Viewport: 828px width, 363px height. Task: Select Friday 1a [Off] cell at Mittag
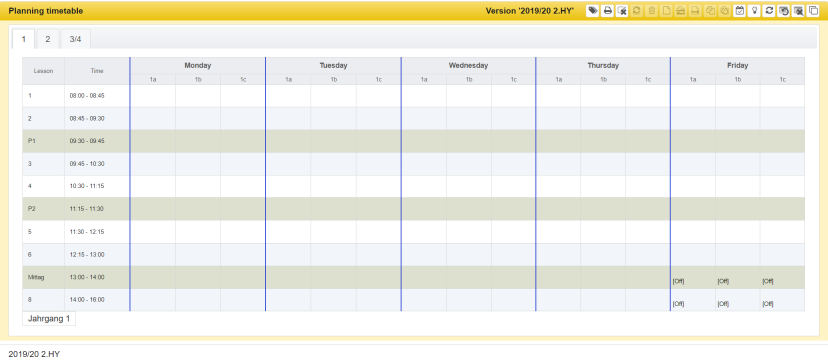(693, 277)
